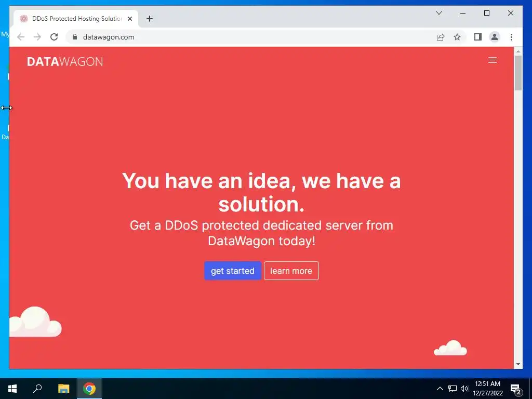
Task: Click the Chrome taskbar icon
Action: 89,389
